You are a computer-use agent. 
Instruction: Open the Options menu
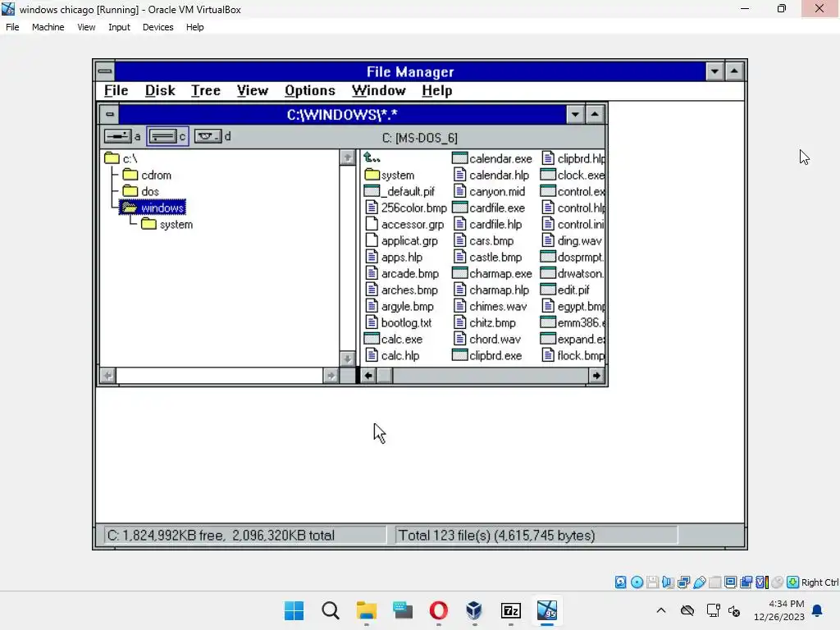pos(309,90)
